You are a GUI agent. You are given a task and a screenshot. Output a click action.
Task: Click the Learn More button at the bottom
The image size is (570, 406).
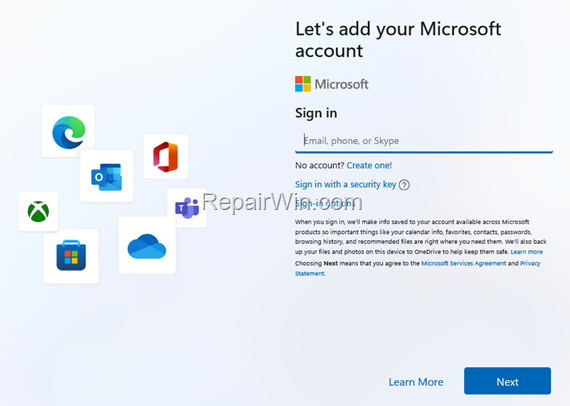[x=416, y=382]
